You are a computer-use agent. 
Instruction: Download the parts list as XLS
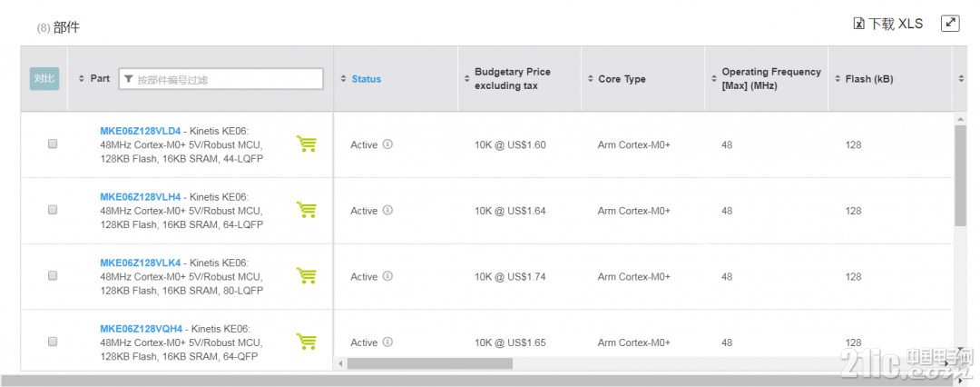click(x=888, y=24)
